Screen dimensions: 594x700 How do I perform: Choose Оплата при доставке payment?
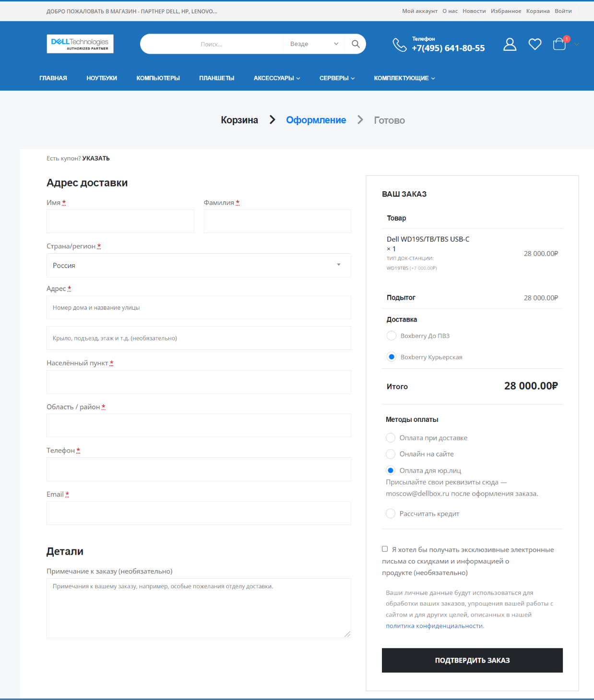pos(391,438)
